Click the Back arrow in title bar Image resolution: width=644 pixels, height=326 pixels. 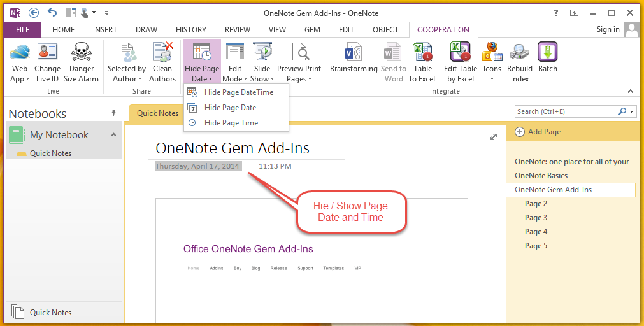click(x=34, y=13)
